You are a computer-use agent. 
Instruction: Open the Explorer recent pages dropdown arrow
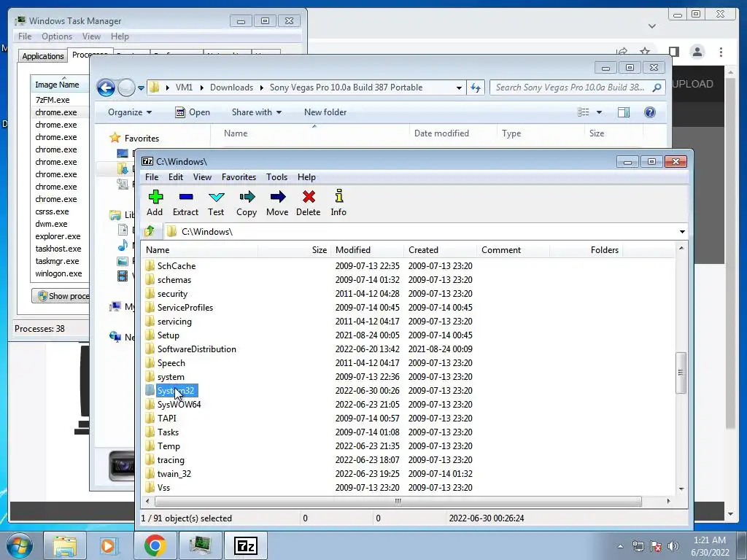pos(141,88)
